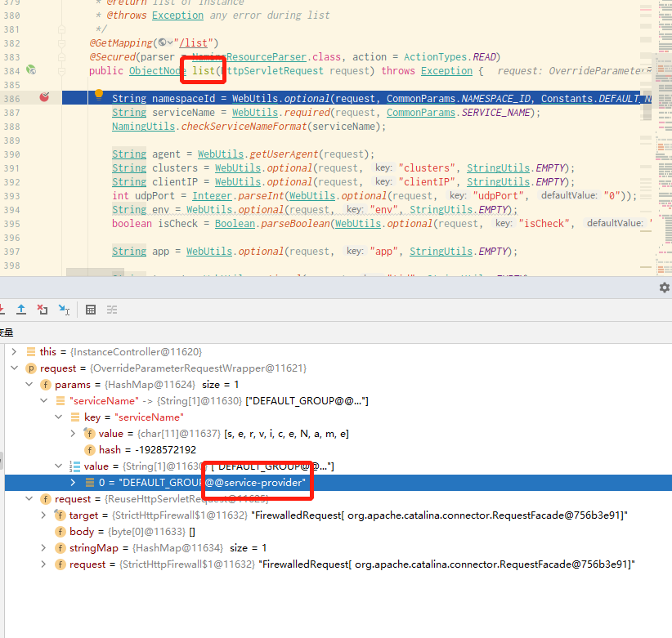
Task: Collapse the params HashMap node
Action: coord(29,385)
